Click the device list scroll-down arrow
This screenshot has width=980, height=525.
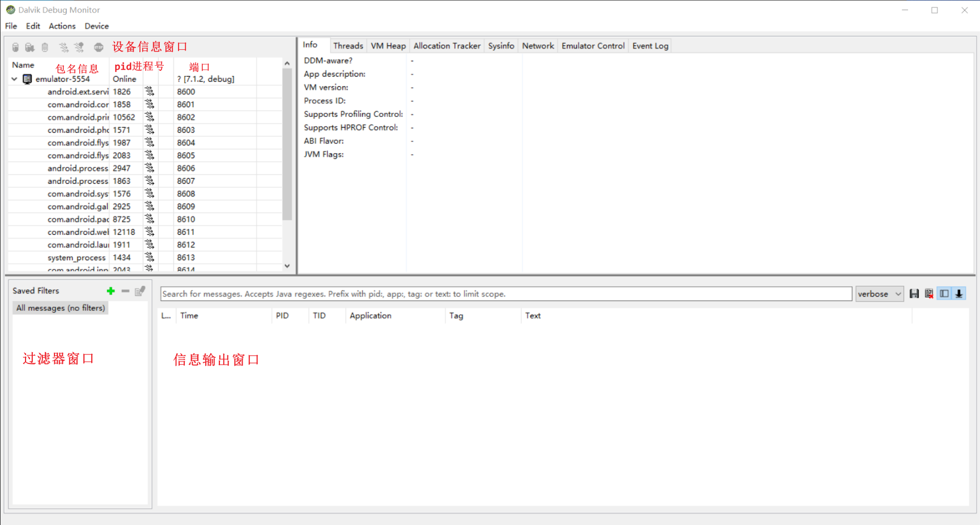coord(287,266)
